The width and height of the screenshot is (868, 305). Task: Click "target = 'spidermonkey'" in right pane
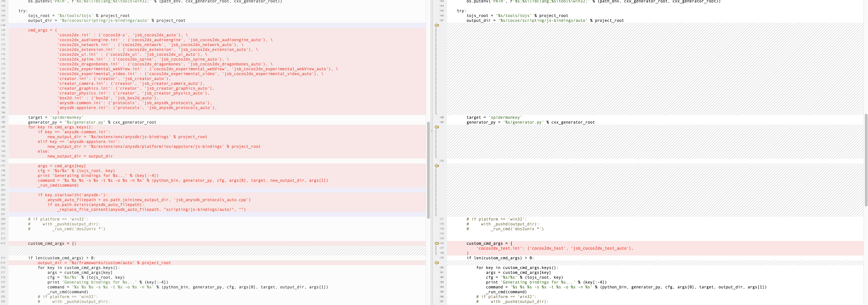494,118
